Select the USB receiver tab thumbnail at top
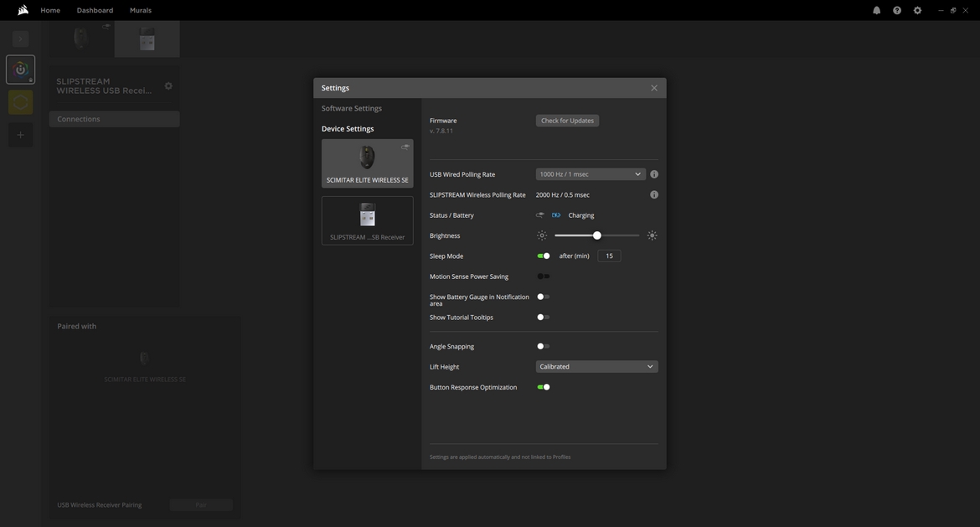This screenshot has height=527, width=980. pos(147,39)
